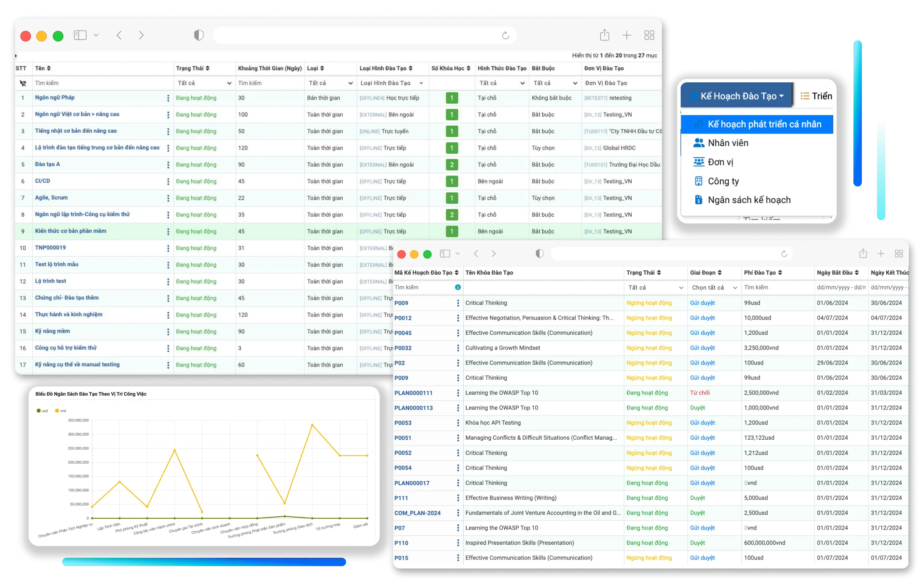
Task: Go back in the front browser window
Action: [476, 254]
